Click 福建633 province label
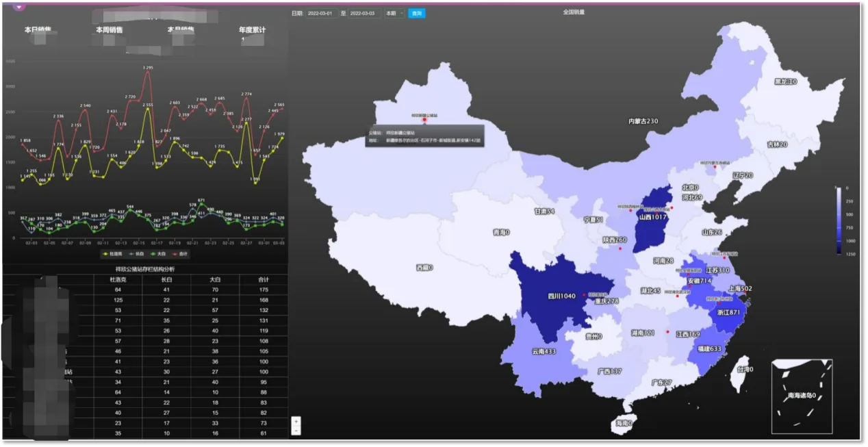Image resolution: width=868 pixels, height=447 pixels. tap(709, 348)
